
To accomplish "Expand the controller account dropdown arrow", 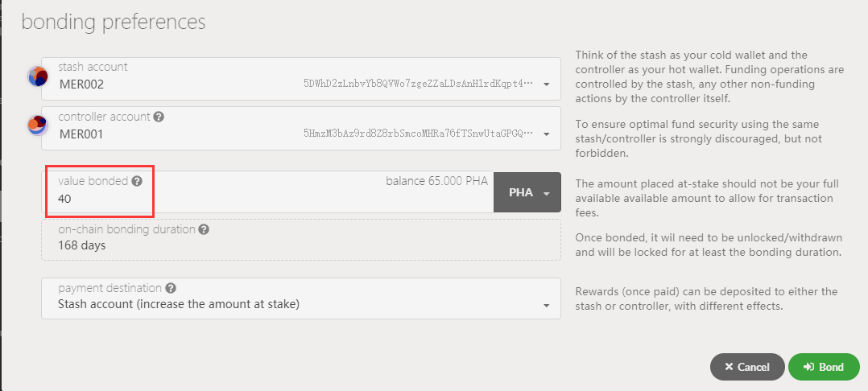I will pos(547,134).
